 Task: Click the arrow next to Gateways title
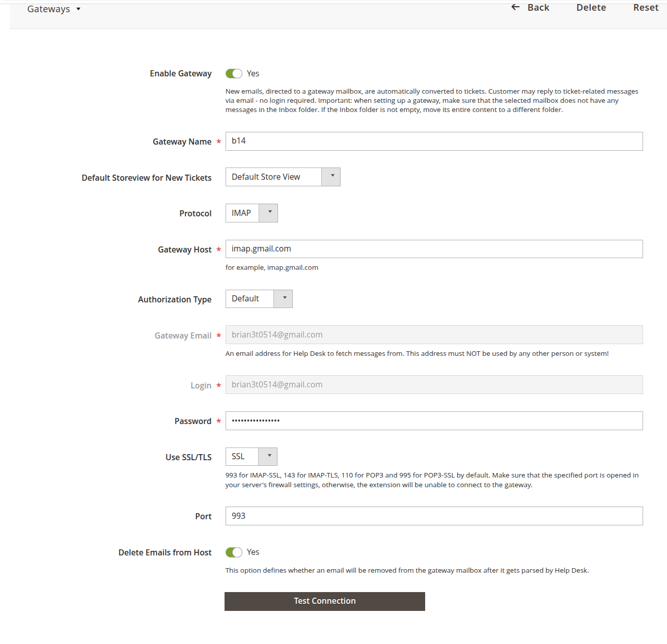pos(78,9)
